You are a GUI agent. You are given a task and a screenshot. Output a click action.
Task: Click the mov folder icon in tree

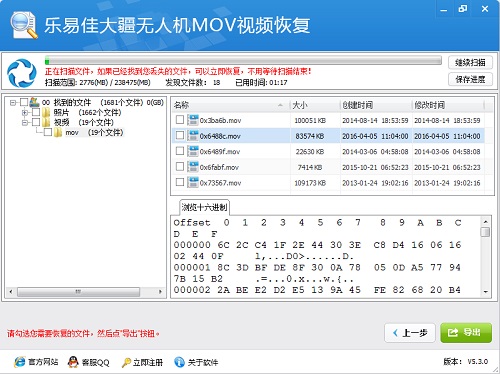click(58, 133)
